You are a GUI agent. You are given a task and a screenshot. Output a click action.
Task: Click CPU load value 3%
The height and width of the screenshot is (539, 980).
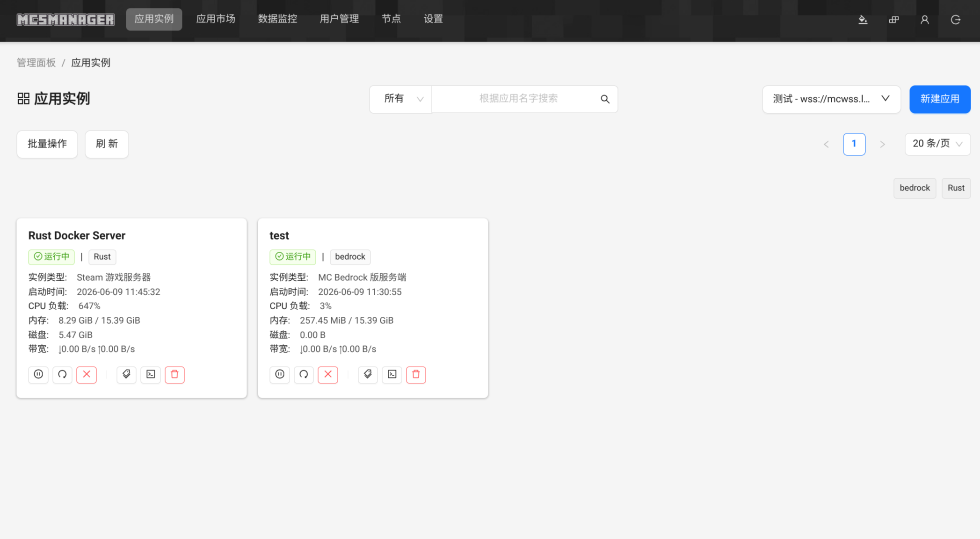(326, 306)
